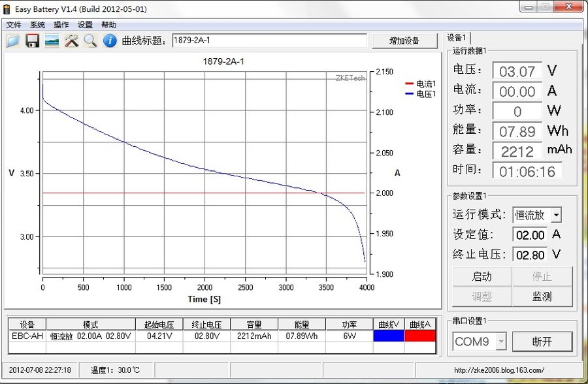
Task: Click the 功率 column header
Action: click(350, 325)
